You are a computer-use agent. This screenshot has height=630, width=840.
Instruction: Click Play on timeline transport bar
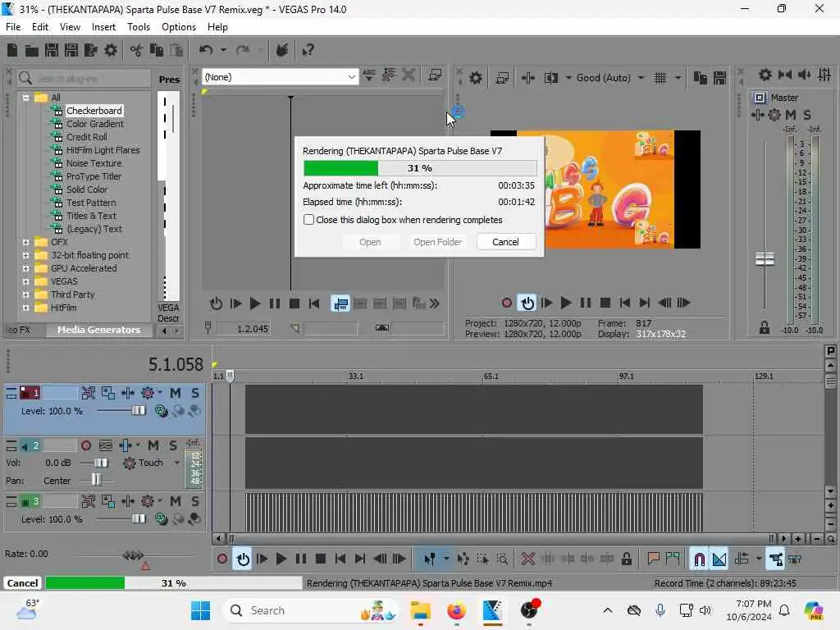281,559
